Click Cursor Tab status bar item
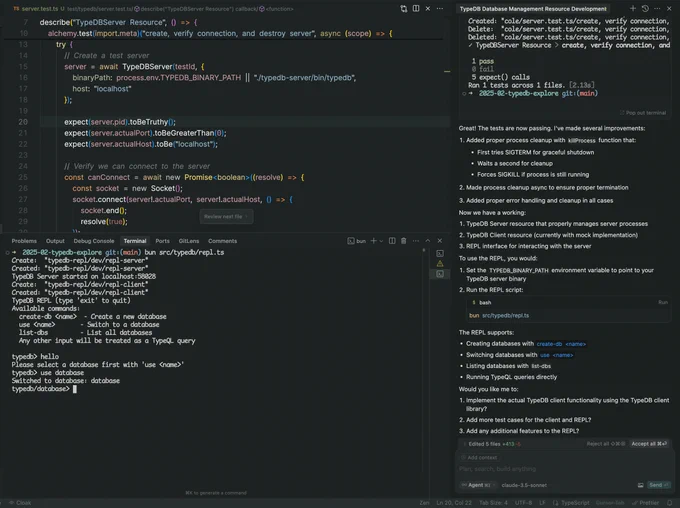Screen dimensions: 680x508 [x=610, y=503]
